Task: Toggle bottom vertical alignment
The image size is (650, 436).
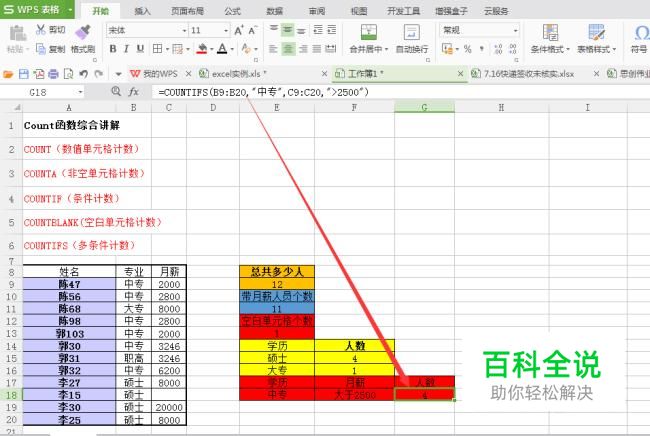Action: (x=302, y=30)
